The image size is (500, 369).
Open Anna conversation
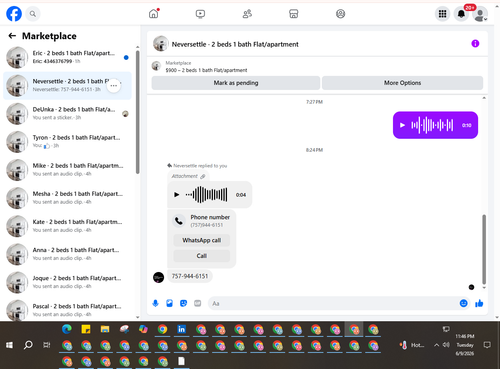click(67, 254)
